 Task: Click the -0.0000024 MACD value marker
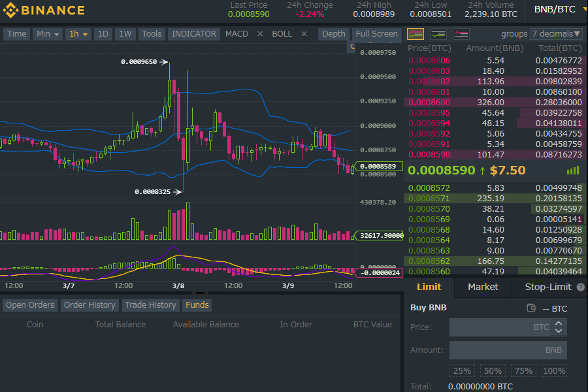pyautogui.click(x=379, y=272)
